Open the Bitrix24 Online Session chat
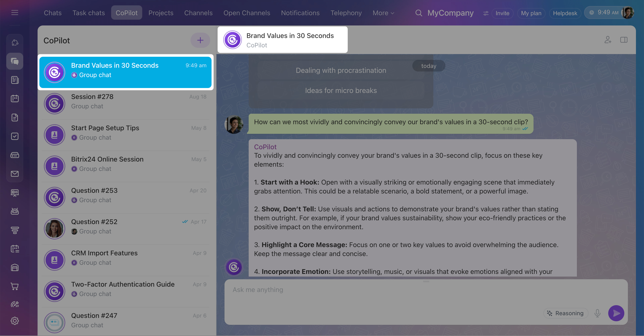The width and height of the screenshot is (644, 336). pyautogui.click(x=125, y=166)
